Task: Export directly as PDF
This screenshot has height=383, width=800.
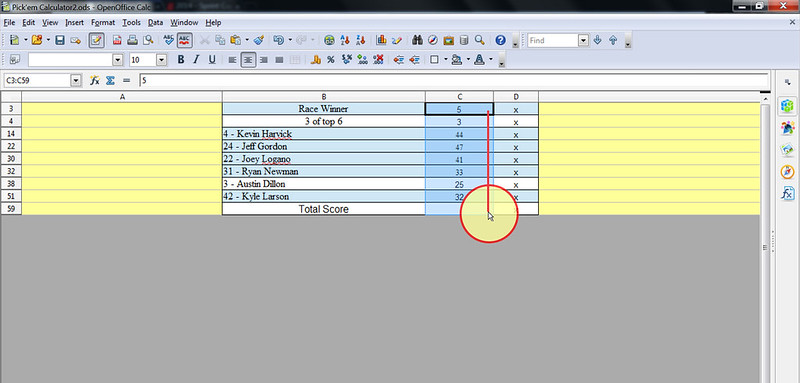Action: 117,40
